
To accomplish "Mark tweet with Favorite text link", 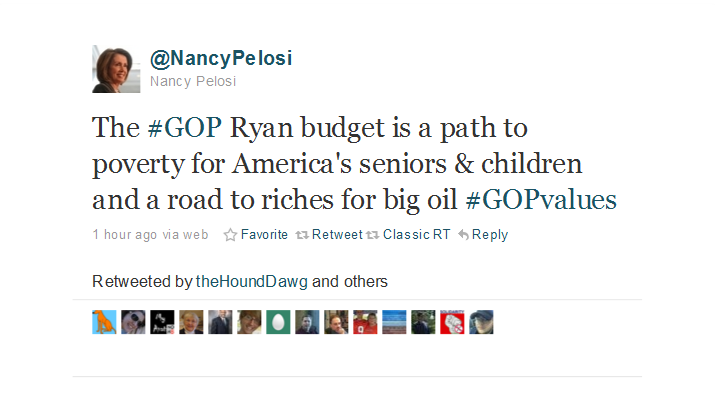I will 264,235.
